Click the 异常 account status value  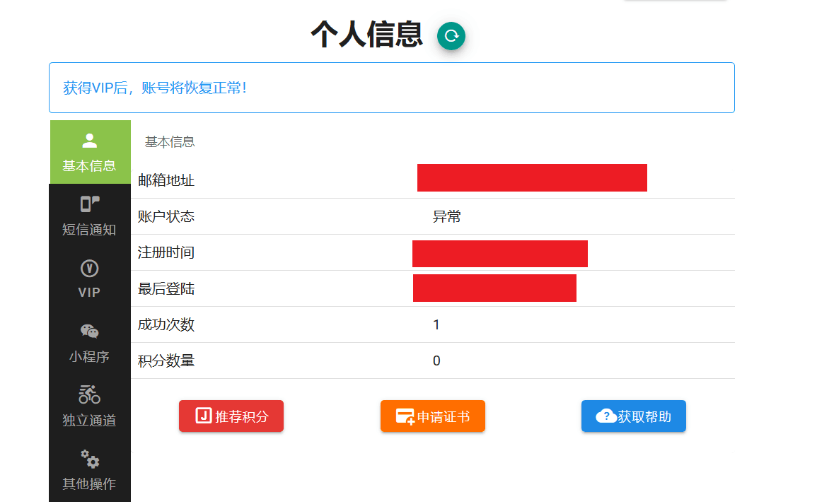point(447,217)
